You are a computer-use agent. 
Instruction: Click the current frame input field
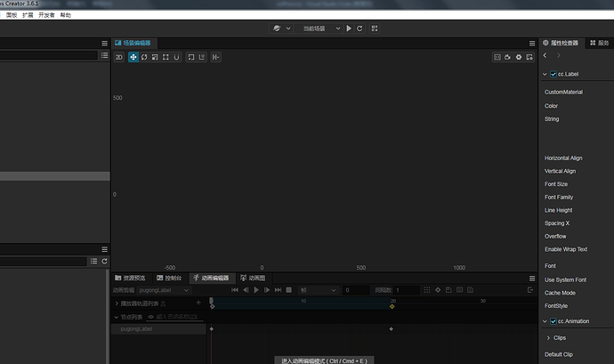(x=356, y=290)
